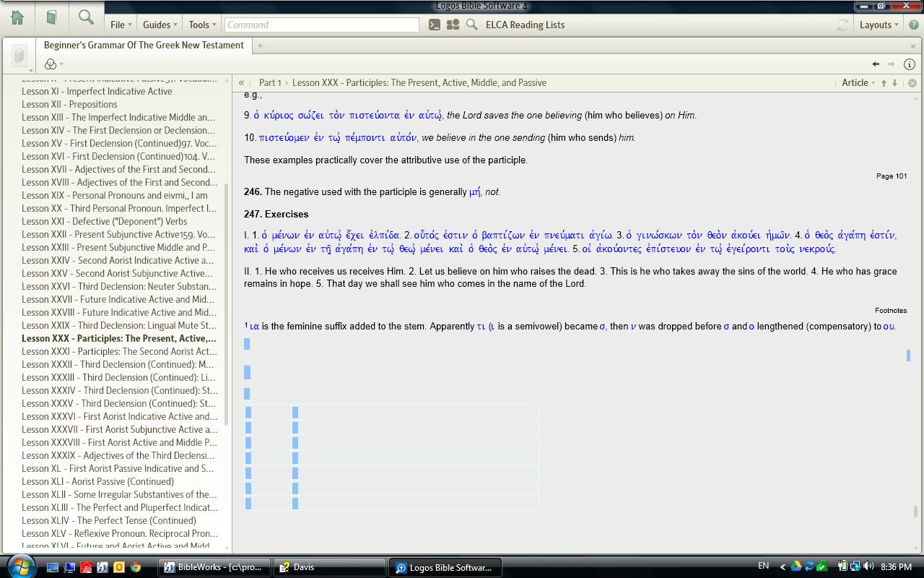The height and width of the screenshot is (578, 924).
Task: Click Greek word μή in section 246
Action: click(x=474, y=191)
